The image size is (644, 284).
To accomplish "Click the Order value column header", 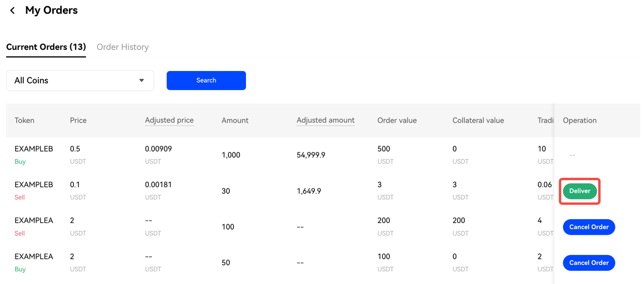I will pos(397,120).
